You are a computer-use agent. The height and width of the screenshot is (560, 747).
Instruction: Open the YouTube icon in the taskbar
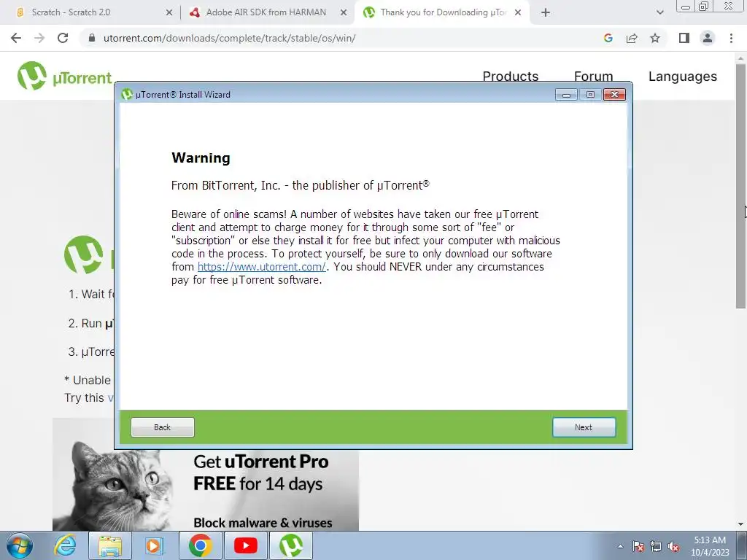pos(246,545)
